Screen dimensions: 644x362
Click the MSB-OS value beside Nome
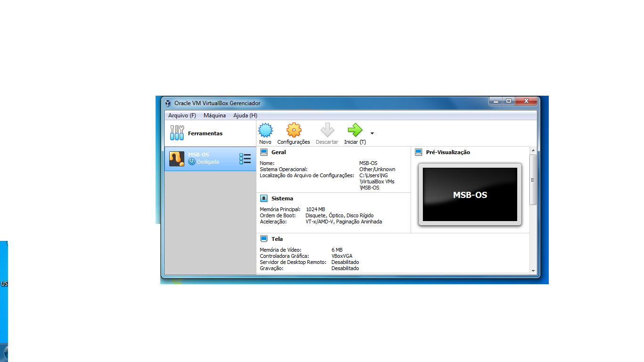tap(368, 163)
